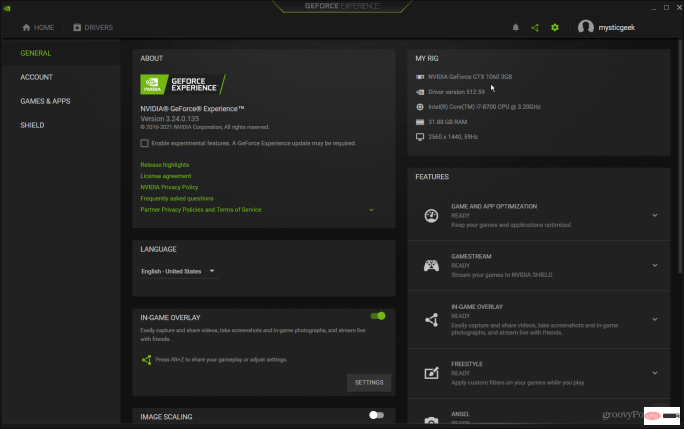Click the GameStream controller icon
The image size is (684, 429).
pyautogui.click(x=431, y=266)
